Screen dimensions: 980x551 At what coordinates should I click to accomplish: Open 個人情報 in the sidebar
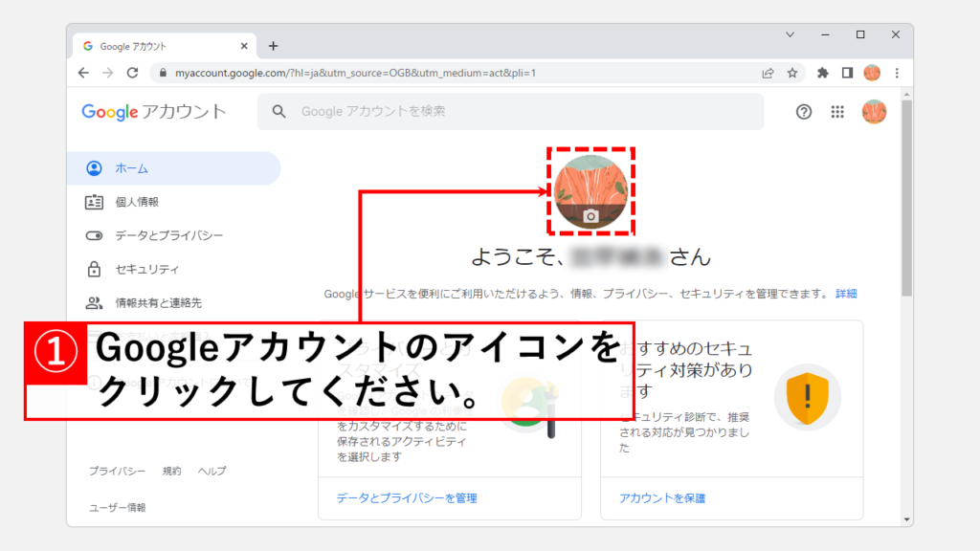[x=137, y=202]
